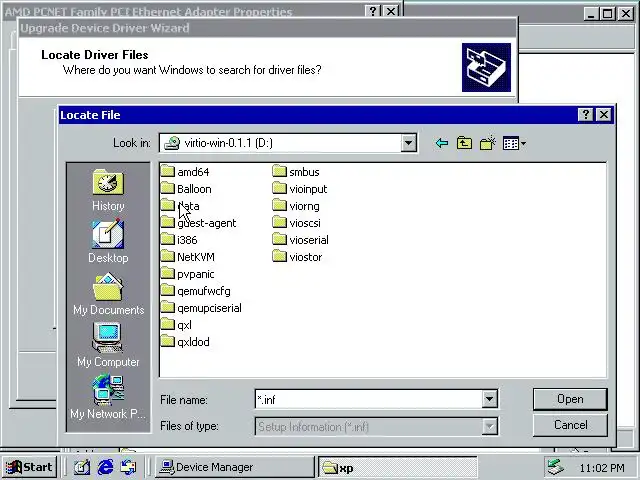The height and width of the screenshot is (480, 640).
Task: Click the Open button
Action: click(x=570, y=399)
